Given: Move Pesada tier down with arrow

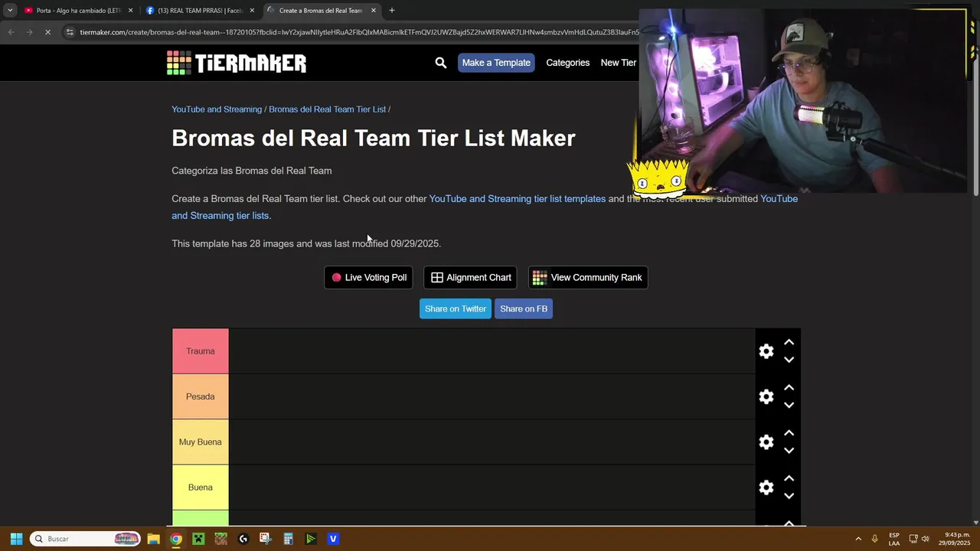Looking at the screenshot, I should click(789, 405).
